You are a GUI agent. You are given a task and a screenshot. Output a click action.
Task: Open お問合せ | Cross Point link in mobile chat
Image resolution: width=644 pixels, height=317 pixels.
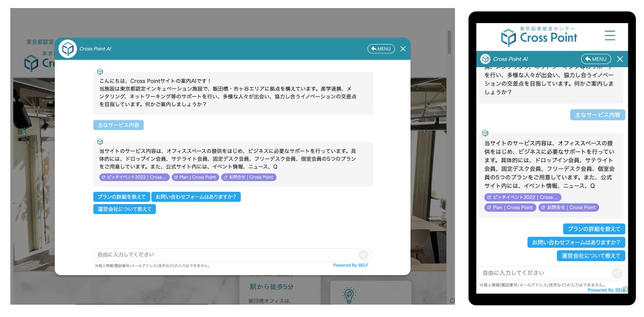(569, 207)
